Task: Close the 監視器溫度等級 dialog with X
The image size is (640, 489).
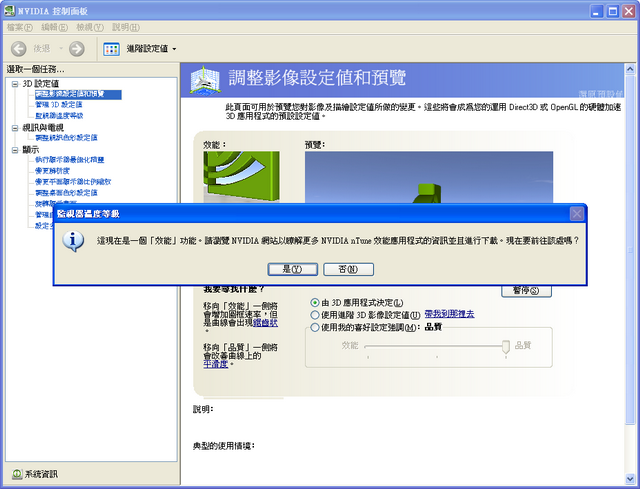Action: point(576,214)
